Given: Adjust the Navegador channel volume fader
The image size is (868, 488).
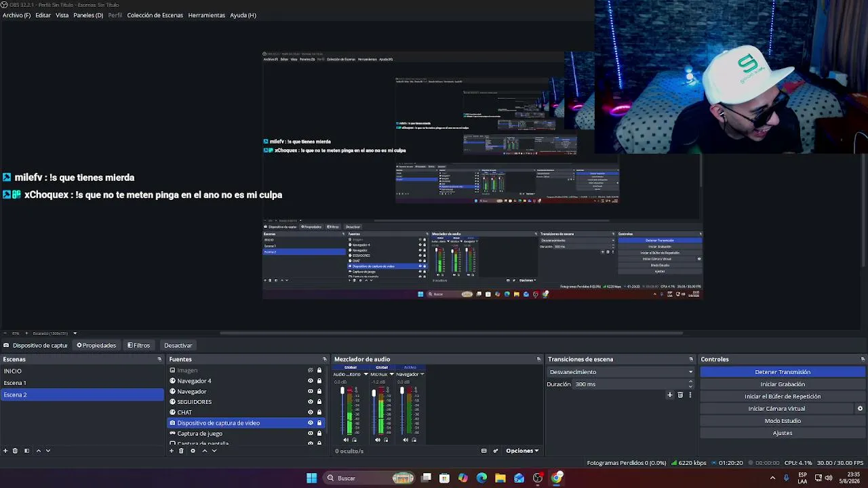Looking at the screenshot, I should (401, 390).
